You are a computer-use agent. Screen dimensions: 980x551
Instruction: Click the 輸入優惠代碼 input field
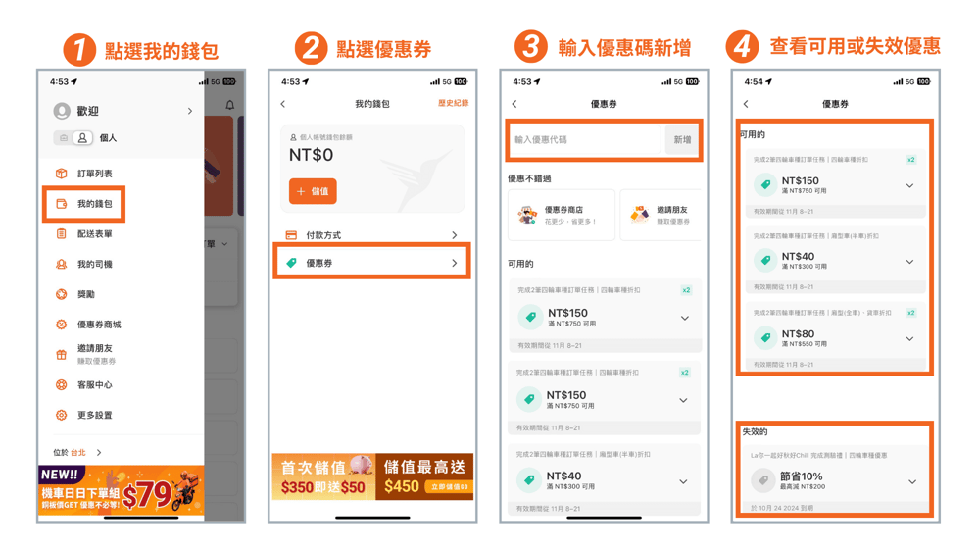586,140
